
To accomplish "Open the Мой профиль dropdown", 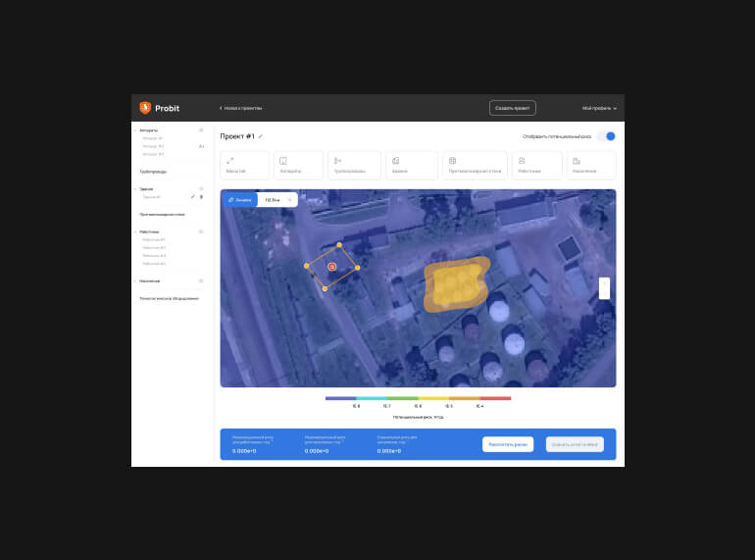I will click(599, 108).
